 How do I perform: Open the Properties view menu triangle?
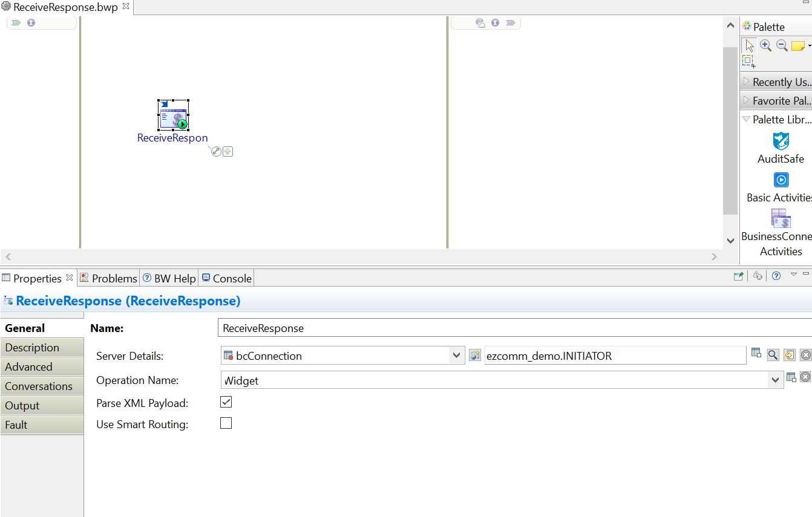pos(794,275)
